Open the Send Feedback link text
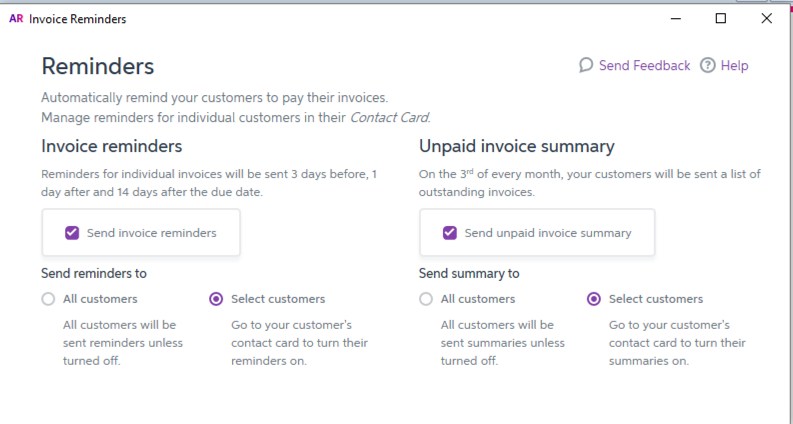Screen dimensions: 793x424 pos(644,66)
